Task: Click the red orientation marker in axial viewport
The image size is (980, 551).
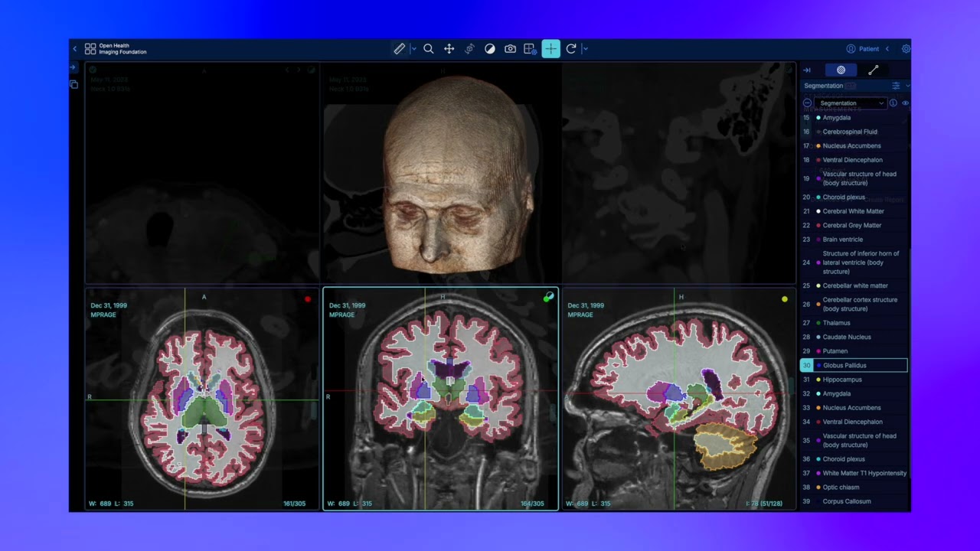Action: (x=308, y=299)
